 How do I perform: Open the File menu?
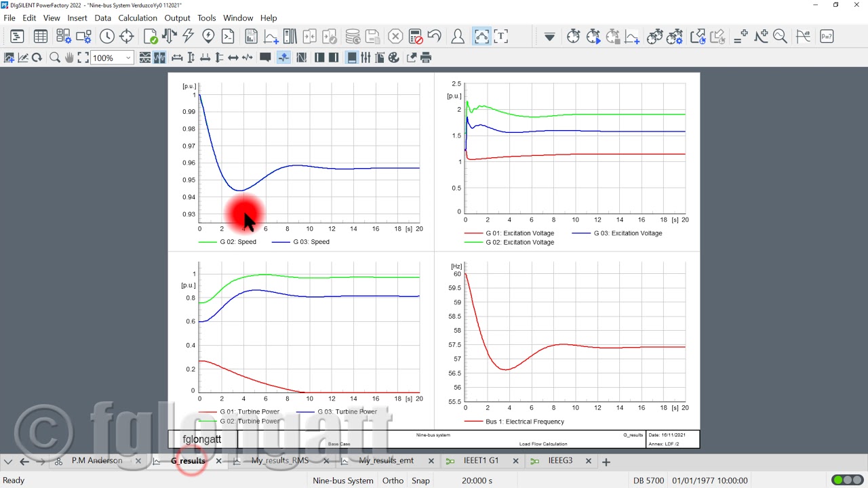[x=9, y=18]
